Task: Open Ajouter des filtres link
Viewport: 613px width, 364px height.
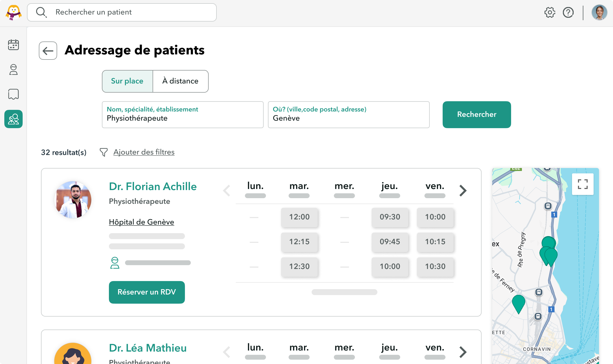Action: [144, 152]
